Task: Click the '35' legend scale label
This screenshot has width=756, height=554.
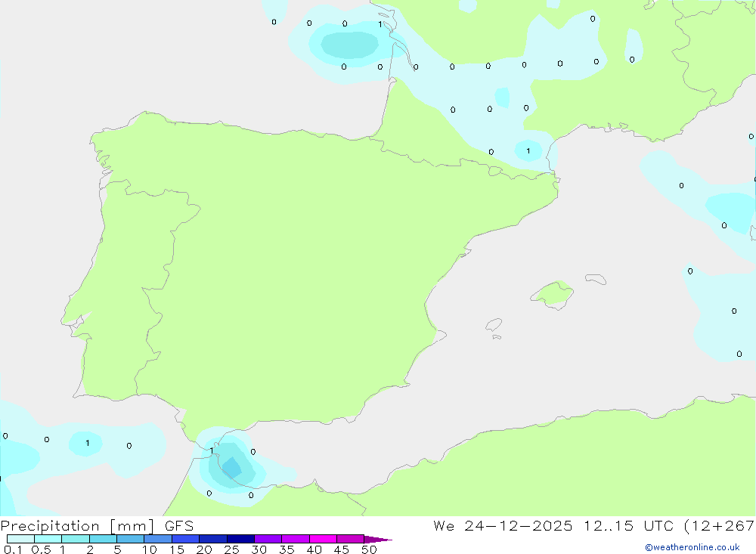Action: point(287,549)
